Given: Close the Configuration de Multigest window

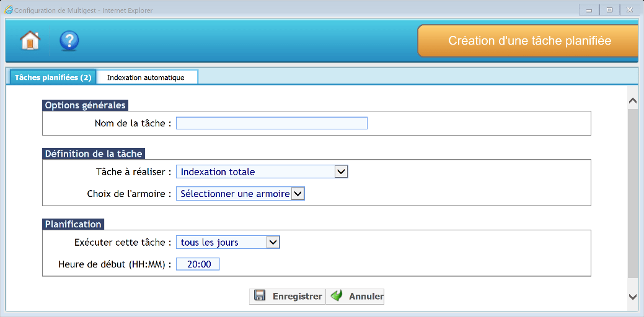Looking at the screenshot, I should coord(630,10).
